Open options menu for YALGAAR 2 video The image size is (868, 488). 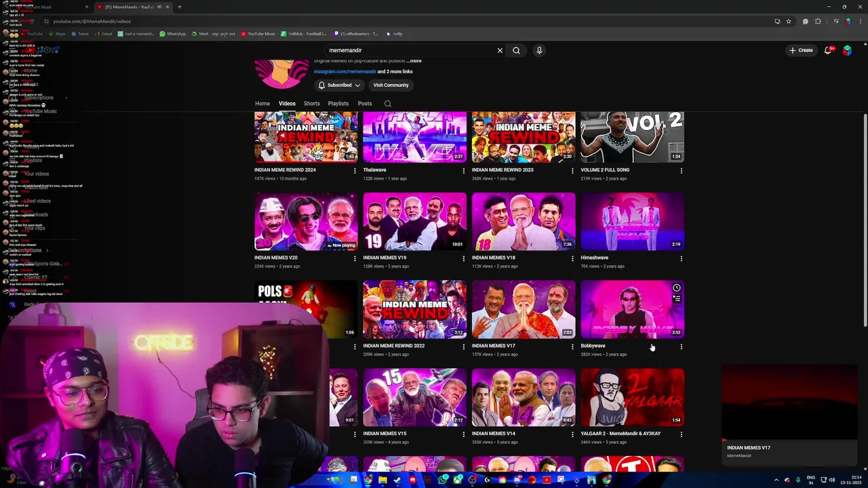tap(681, 434)
